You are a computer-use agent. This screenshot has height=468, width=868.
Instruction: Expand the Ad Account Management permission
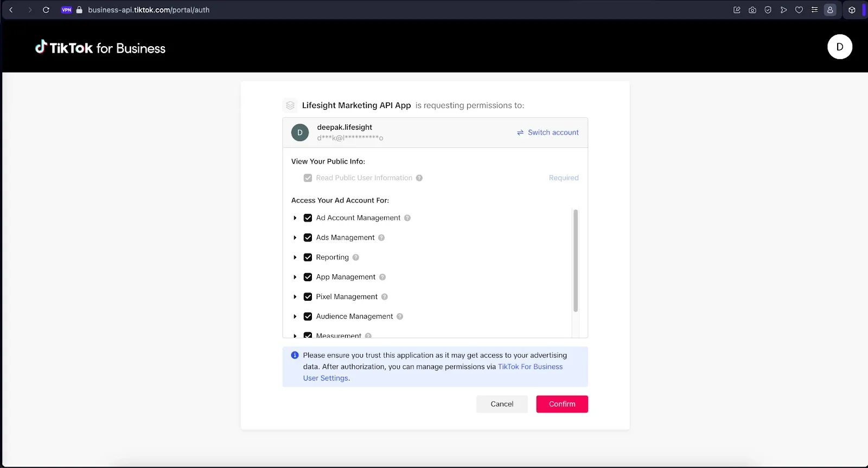(295, 218)
